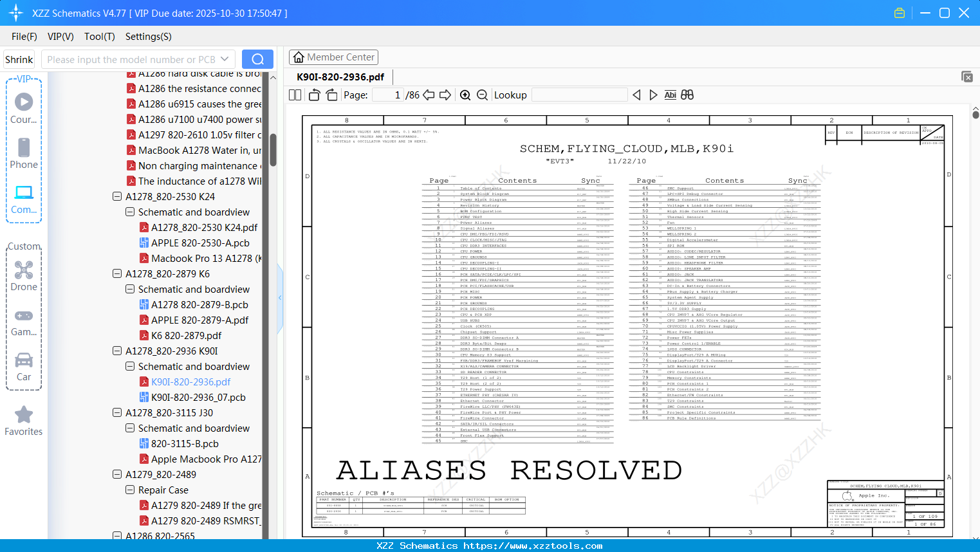Toggle the two-page view layout icon
The image size is (980, 552).
295,95
